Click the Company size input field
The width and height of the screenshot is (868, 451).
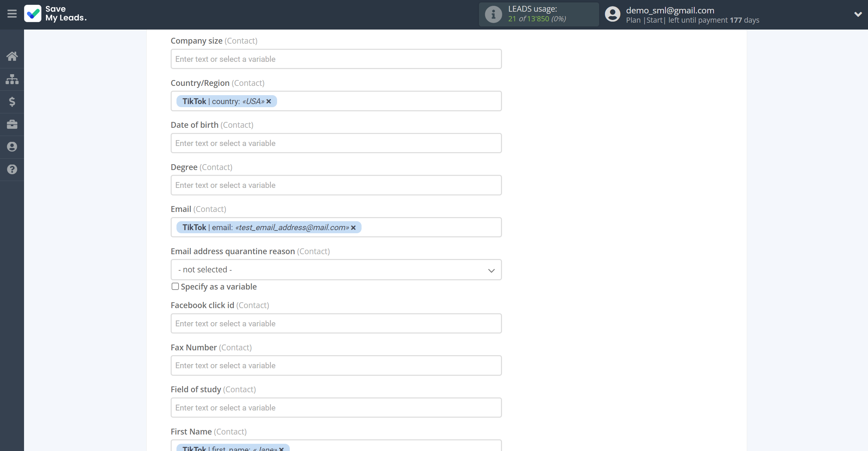click(336, 59)
